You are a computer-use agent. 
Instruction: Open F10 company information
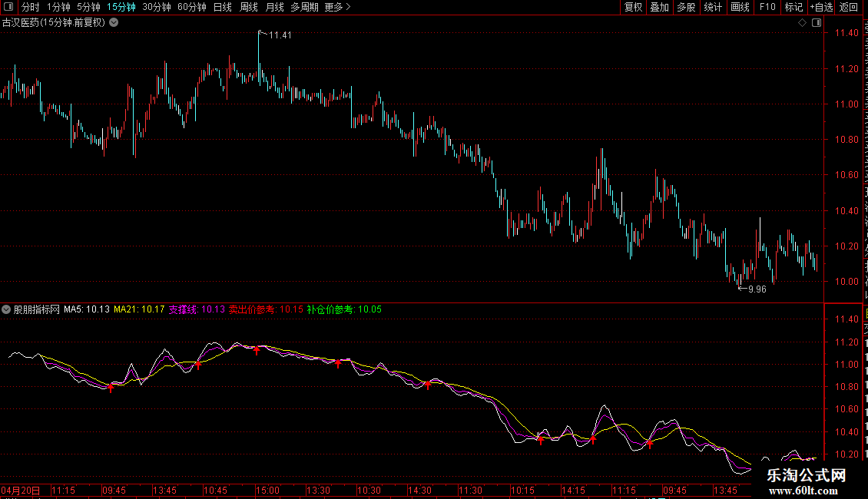click(767, 7)
